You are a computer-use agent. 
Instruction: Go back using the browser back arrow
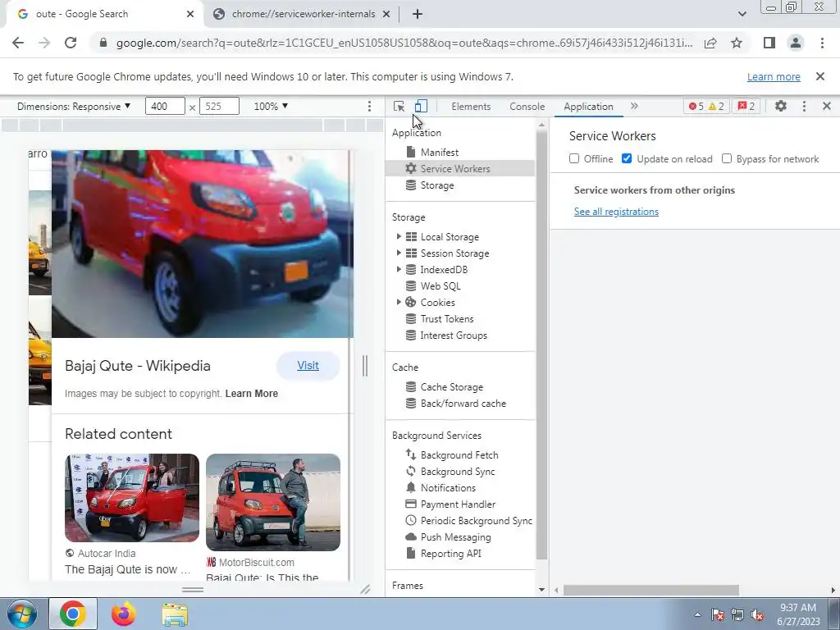click(18, 43)
